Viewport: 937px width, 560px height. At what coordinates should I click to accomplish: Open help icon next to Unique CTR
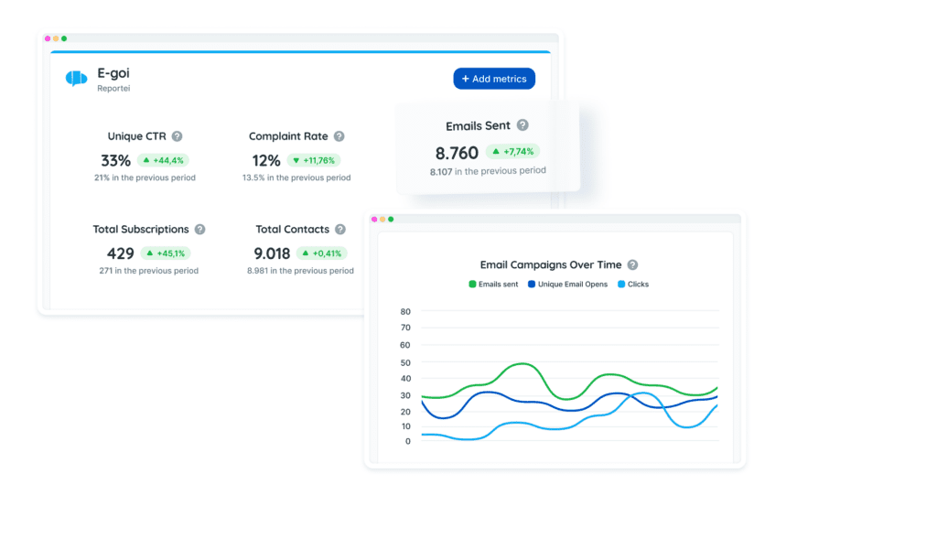click(x=178, y=136)
